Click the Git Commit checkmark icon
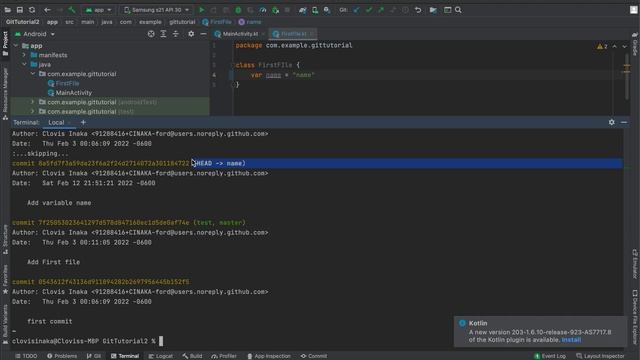 pos(369,10)
